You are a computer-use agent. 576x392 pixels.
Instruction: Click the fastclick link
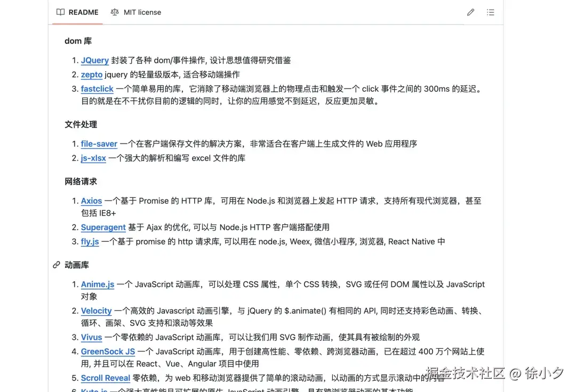pos(97,89)
